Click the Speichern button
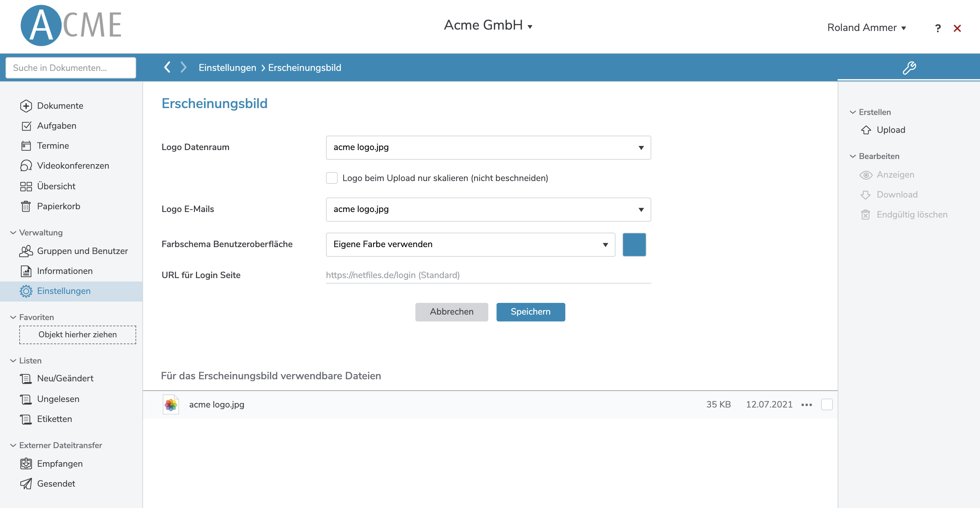980x508 pixels. (530, 312)
